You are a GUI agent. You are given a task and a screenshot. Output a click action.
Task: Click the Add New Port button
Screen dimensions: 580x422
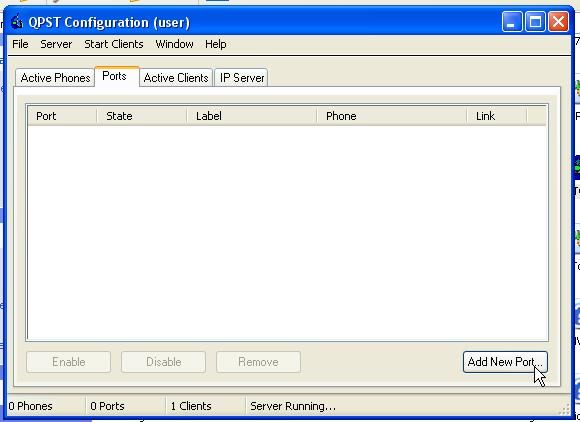coord(505,362)
